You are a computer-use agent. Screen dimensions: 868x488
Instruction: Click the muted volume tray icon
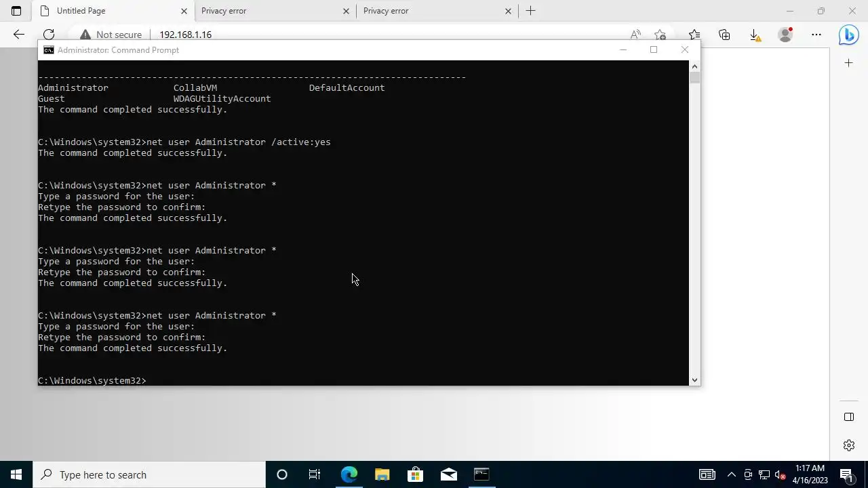tap(781, 474)
